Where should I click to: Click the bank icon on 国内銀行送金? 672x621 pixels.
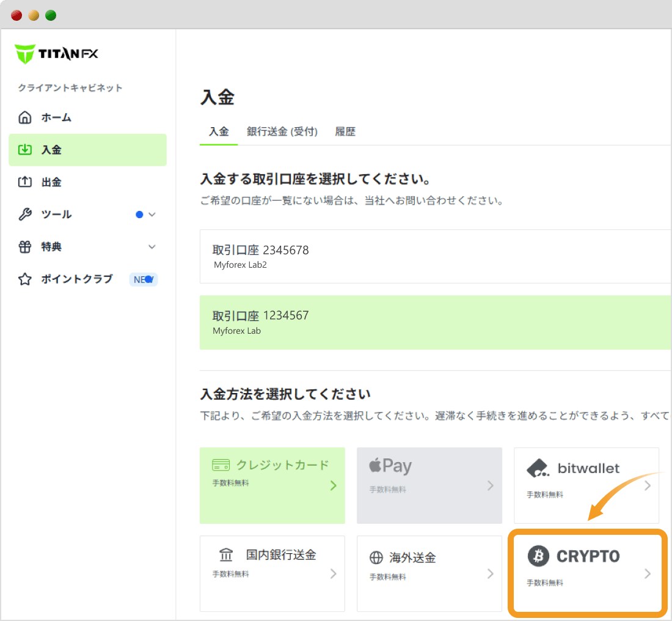tap(226, 554)
